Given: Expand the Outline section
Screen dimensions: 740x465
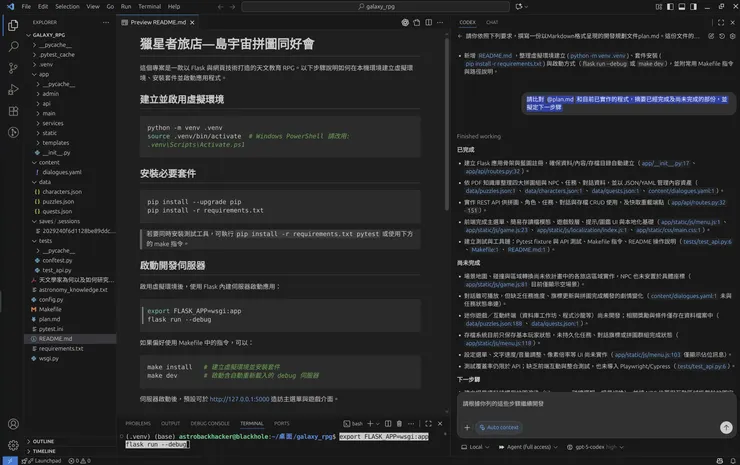Looking at the screenshot, I should (43, 441).
